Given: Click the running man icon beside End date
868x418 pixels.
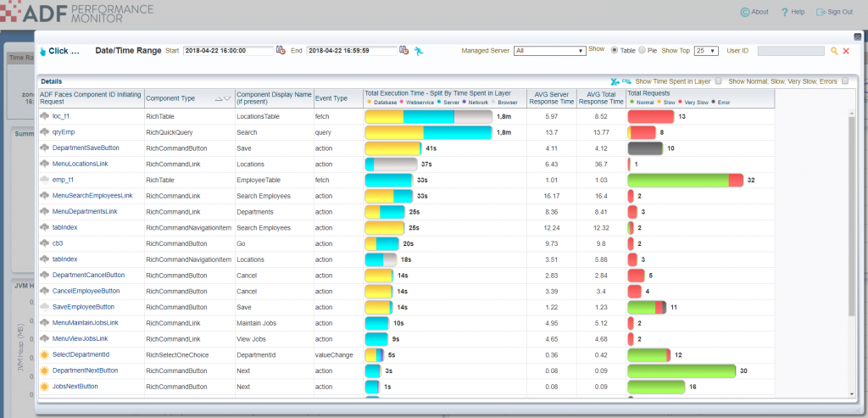Looking at the screenshot, I should (418, 51).
